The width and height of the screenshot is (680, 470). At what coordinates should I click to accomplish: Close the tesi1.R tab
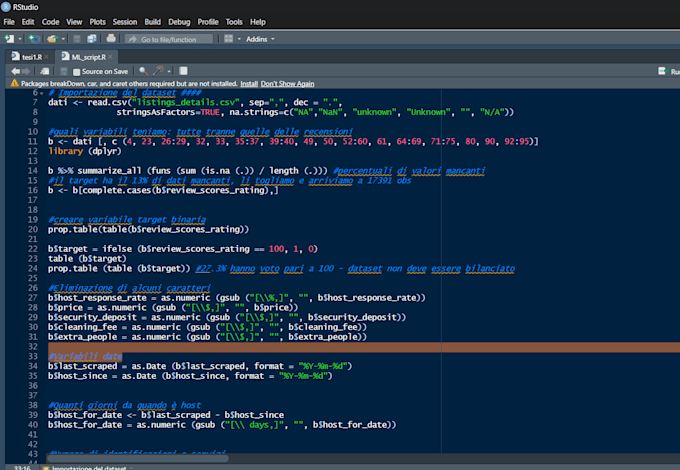pyautogui.click(x=46, y=57)
